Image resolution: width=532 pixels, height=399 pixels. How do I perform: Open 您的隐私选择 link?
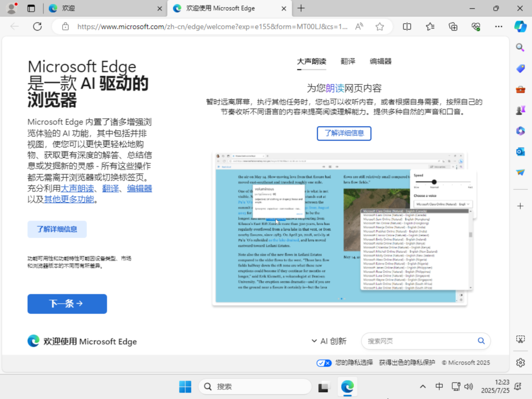[x=354, y=363]
